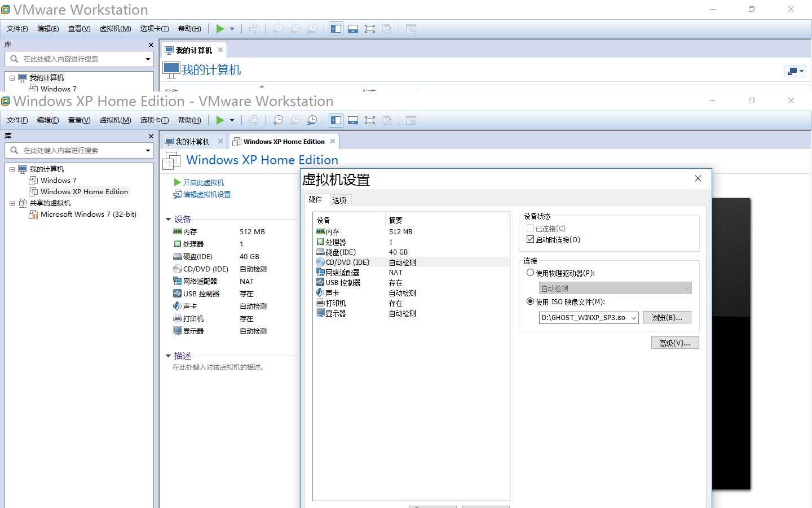Click the 开启此虚拟机 link
The image size is (812, 508).
click(x=199, y=182)
